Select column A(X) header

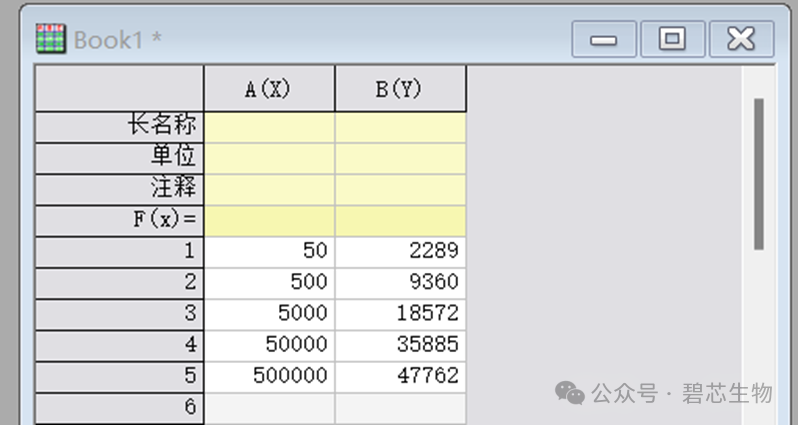click(269, 89)
